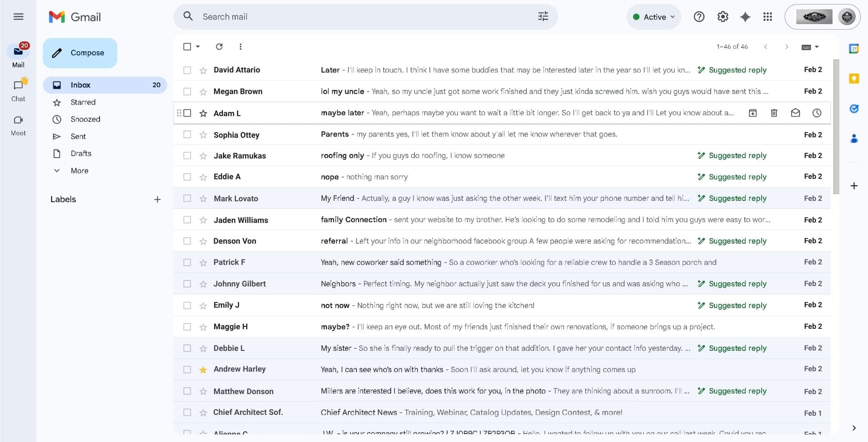
Task: Open Gmail settings
Action: pos(723,17)
